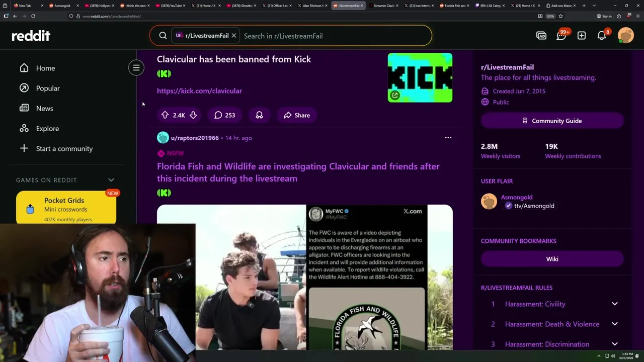This screenshot has width=644, height=362.
Task: Remove the r/LivestreamFail search filter
Action: point(234,36)
